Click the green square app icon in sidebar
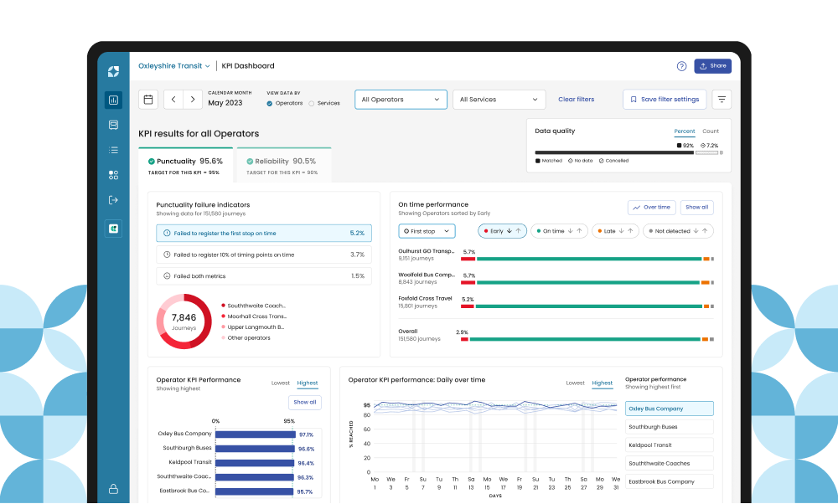 point(113,229)
